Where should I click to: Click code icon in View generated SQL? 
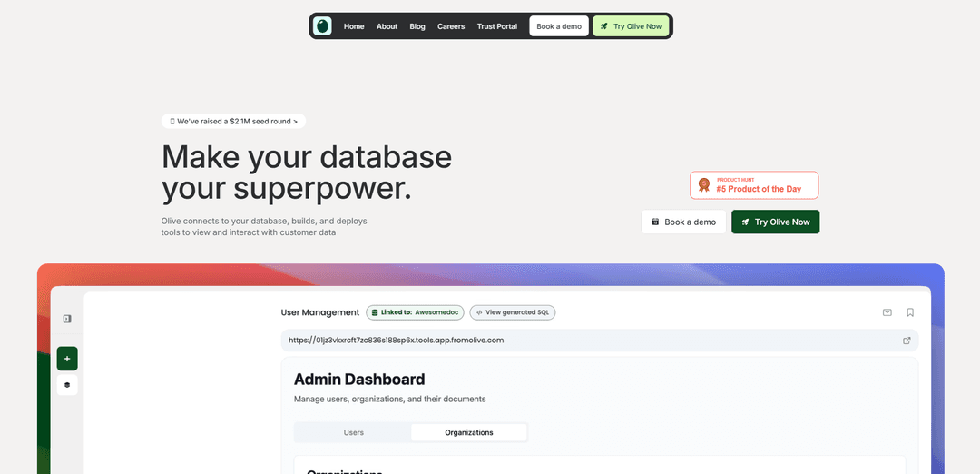(x=479, y=312)
